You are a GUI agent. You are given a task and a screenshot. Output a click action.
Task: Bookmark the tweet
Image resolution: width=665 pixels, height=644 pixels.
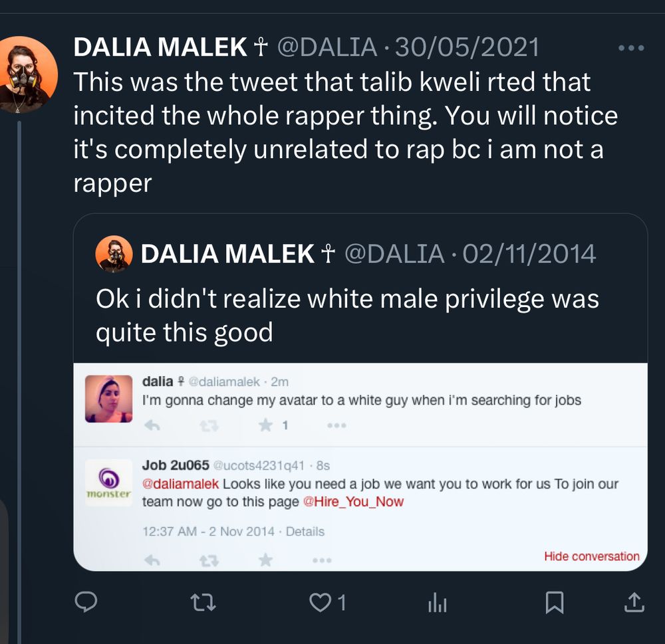[555, 603]
